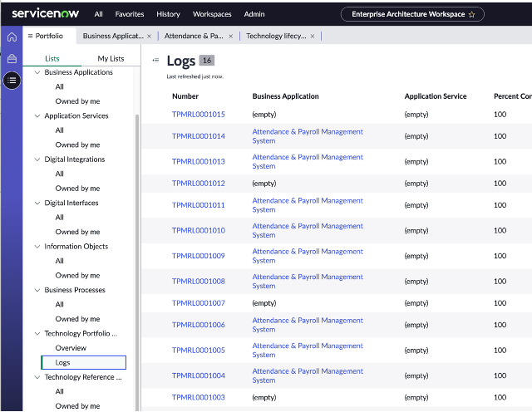Close the Business Applicat... tab

pyautogui.click(x=149, y=36)
